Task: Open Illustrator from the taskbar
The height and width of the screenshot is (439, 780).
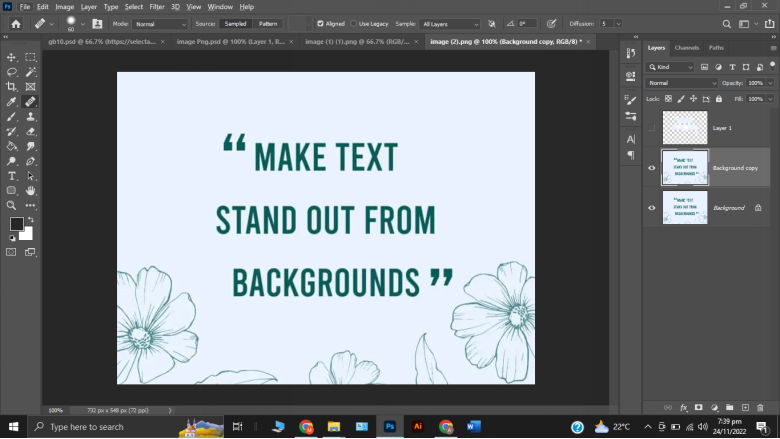Action: [418, 427]
